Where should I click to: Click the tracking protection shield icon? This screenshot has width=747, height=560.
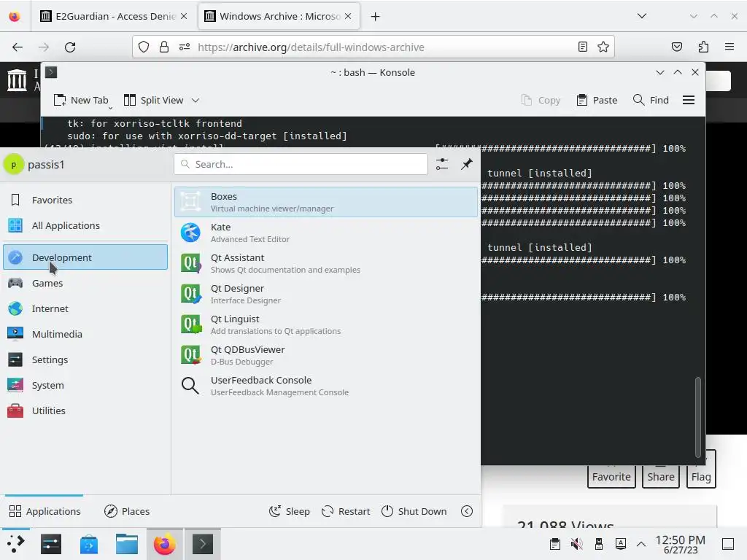[144, 47]
